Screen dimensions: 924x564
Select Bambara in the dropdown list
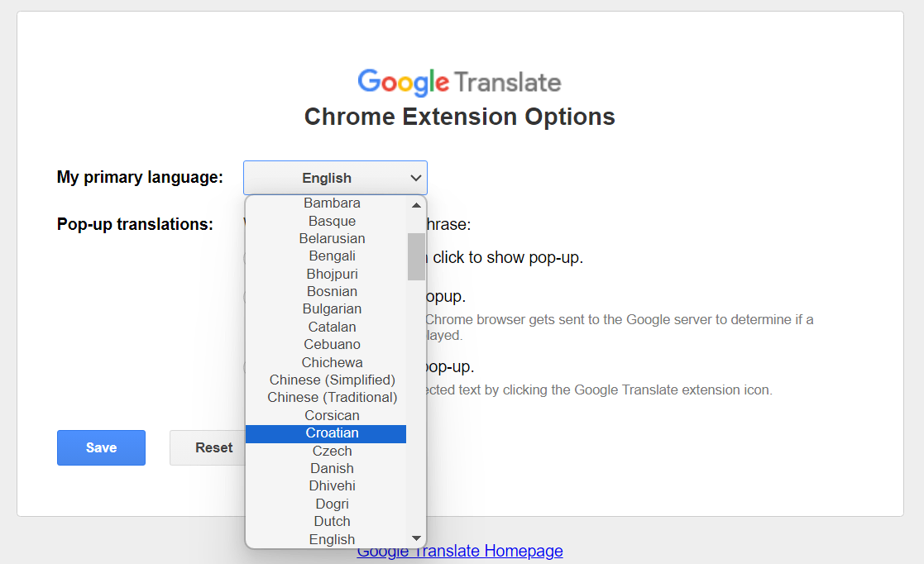[332, 203]
